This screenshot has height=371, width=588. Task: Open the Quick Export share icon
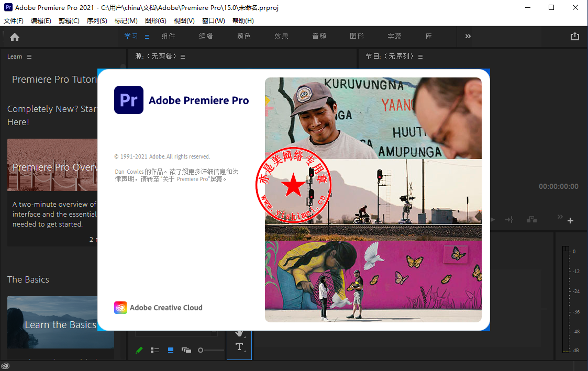coord(574,36)
